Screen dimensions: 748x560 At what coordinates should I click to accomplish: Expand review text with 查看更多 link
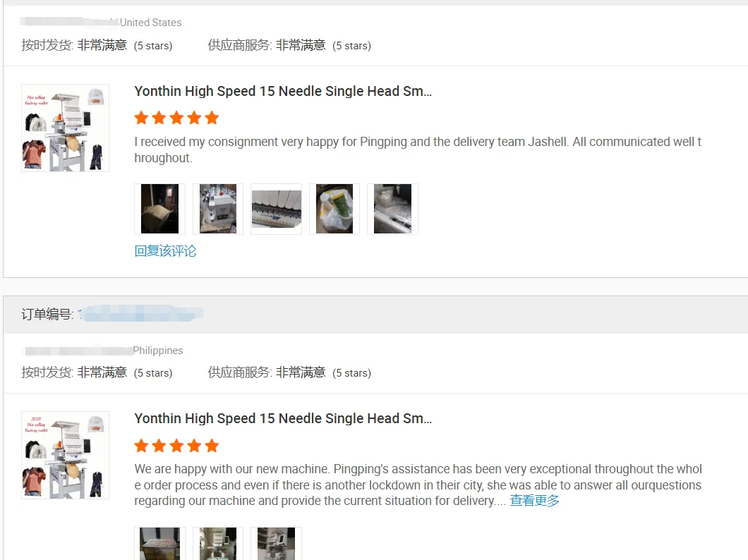(534, 501)
